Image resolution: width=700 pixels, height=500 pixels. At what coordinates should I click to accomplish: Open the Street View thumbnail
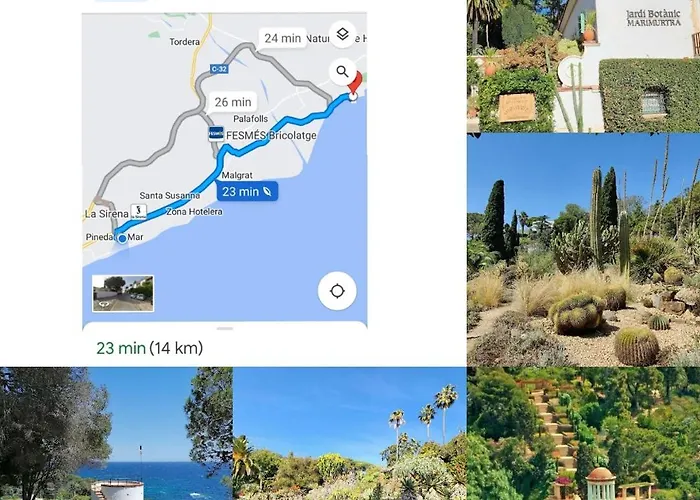point(123,293)
